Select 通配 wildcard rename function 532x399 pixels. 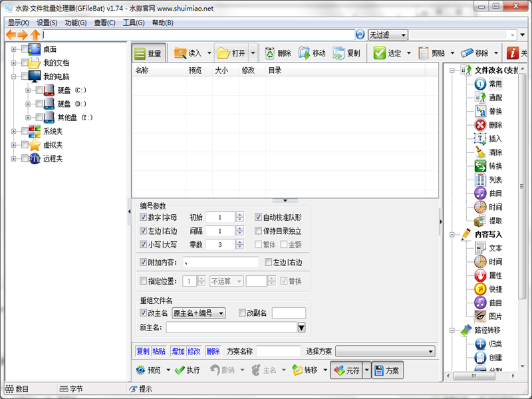(488, 98)
